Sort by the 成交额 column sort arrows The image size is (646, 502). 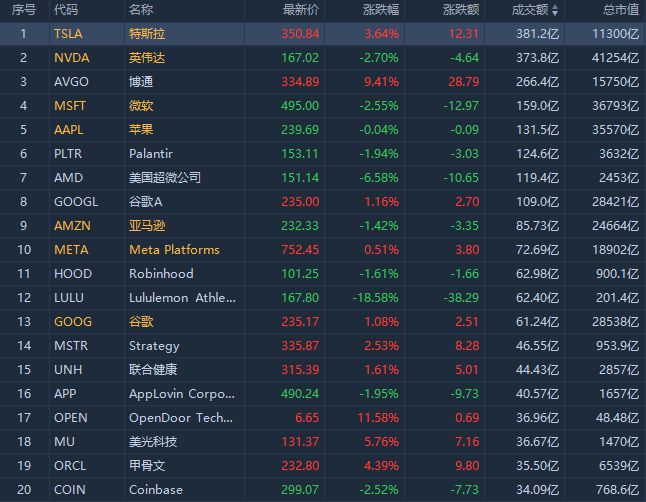(555, 10)
